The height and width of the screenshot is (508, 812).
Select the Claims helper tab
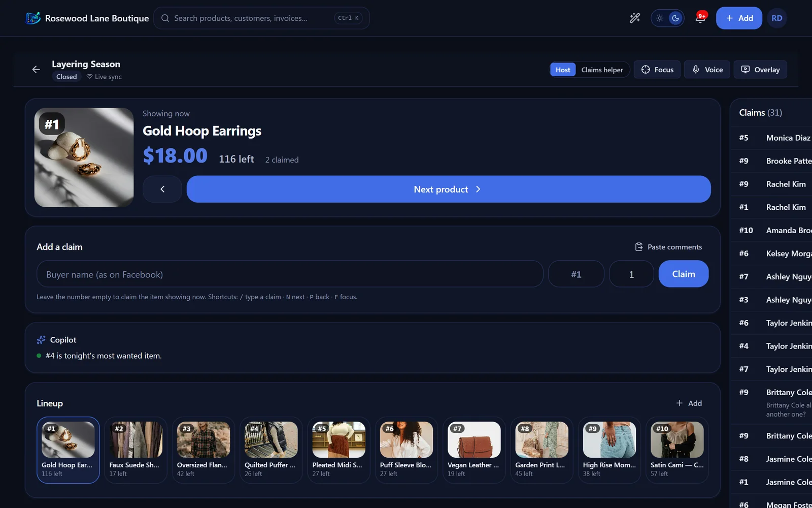coord(602,70)
